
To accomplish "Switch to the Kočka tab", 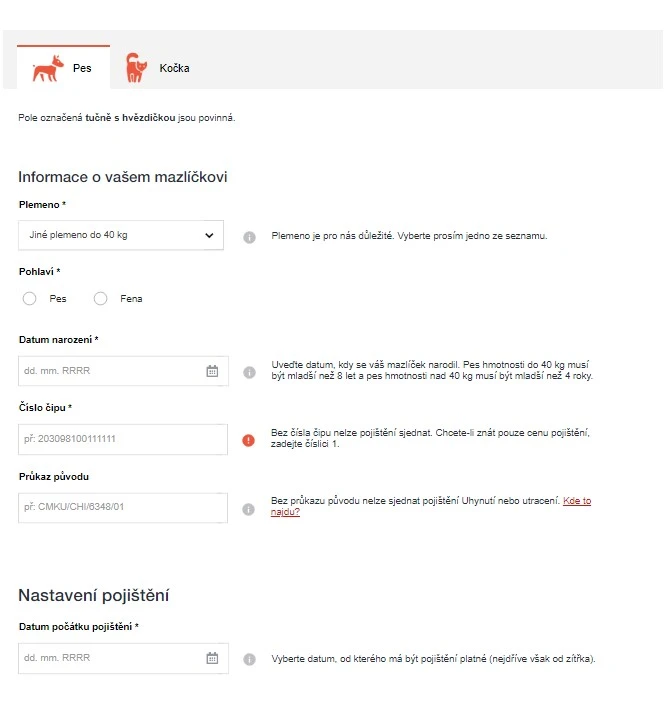I will pyautogui.click(x=158, y=68).
